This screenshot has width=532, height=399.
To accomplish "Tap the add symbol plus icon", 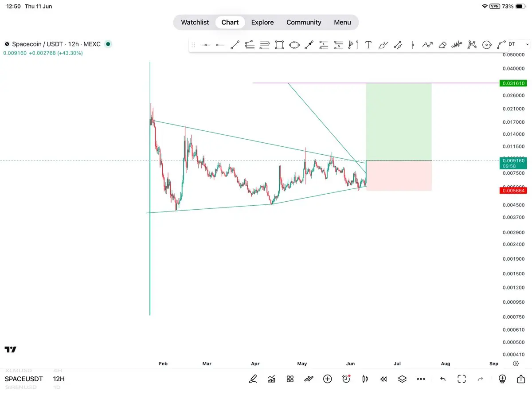I will point(328,379).
